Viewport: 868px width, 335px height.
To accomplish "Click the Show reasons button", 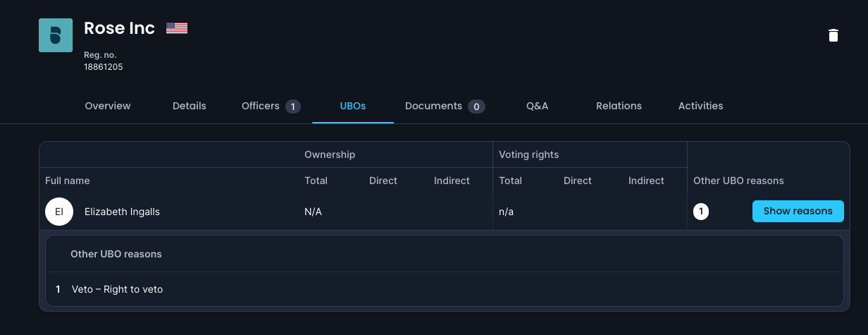I will [798, 211].
